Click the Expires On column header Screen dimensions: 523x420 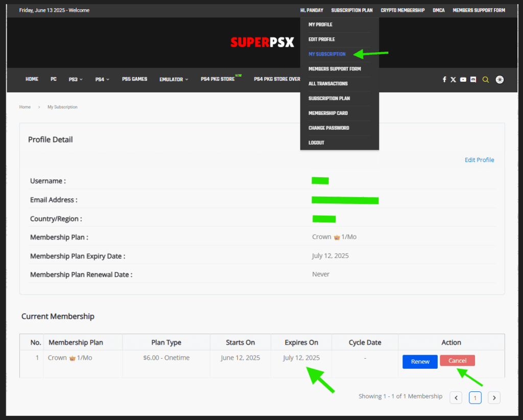301,343
